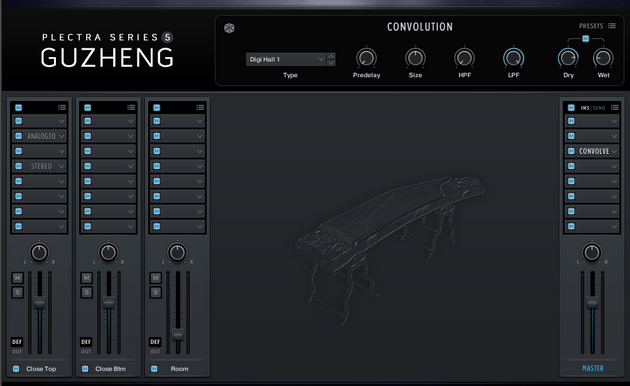
Task: Solo the Close Top channel
Action: (17, 292)
